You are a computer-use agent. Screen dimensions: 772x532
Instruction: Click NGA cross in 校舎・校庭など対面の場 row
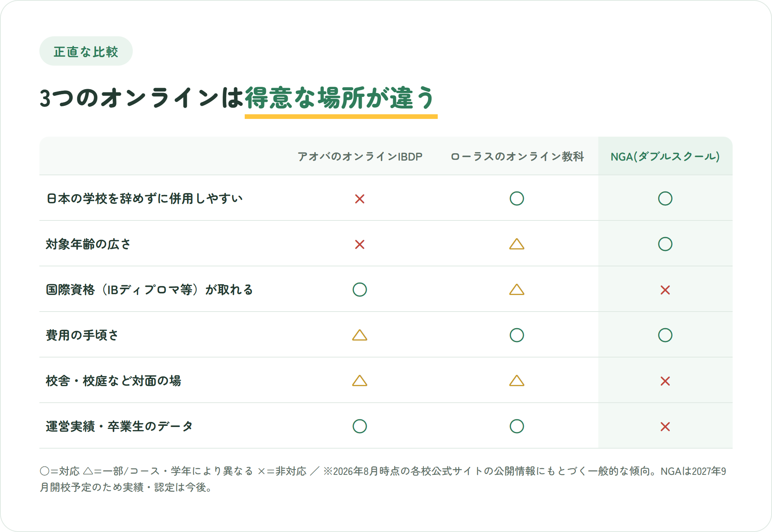[x=665, y=381]
